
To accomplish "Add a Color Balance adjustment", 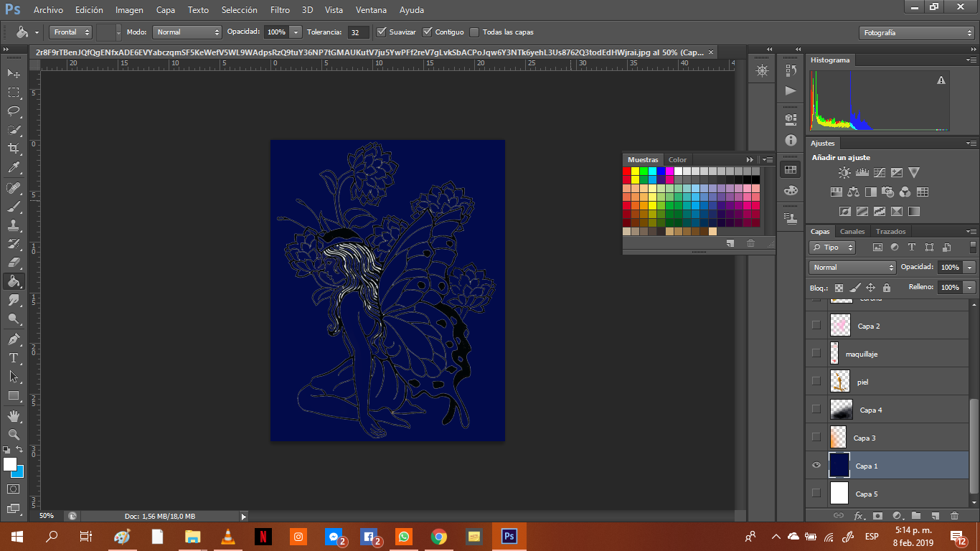I will click(x=853, y=192).
